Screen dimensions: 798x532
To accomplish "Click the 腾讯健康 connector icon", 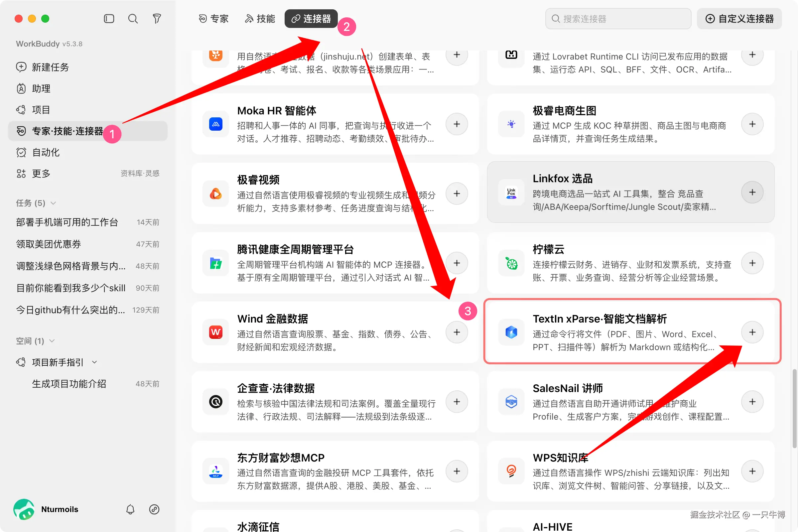I will point(216,263).
